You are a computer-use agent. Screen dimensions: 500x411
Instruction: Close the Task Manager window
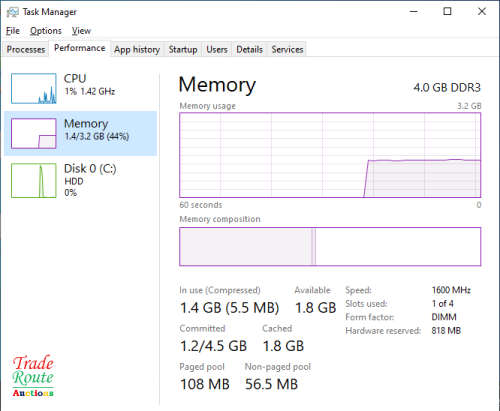(482, 11)
